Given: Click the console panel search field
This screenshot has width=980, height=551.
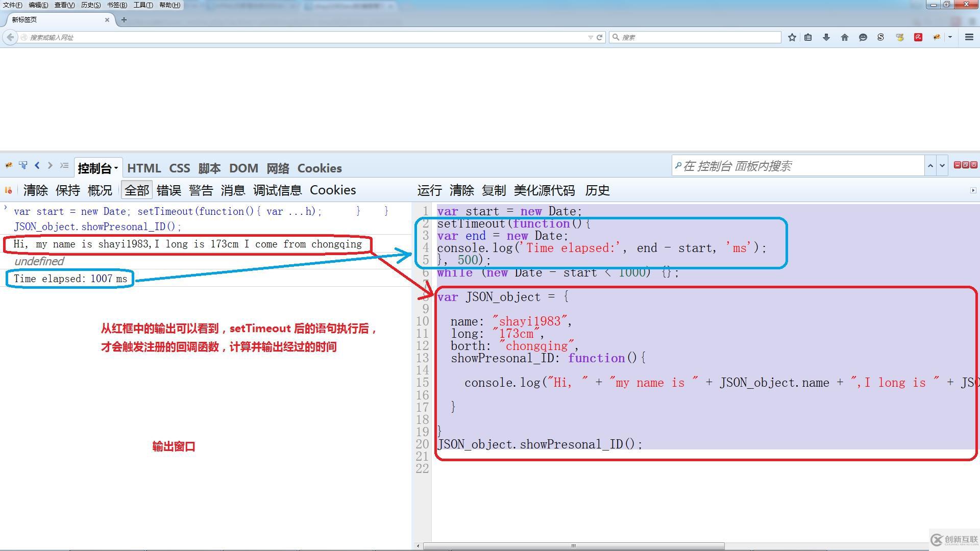Looking at the screenshot, I should (798, 166).
